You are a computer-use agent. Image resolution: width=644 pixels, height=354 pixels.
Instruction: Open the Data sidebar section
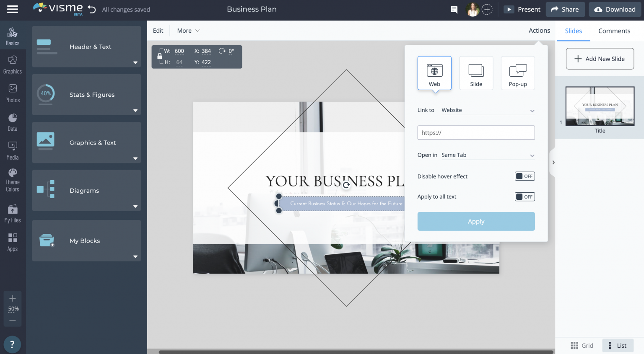pyautogui.click(x=13, y=122)
